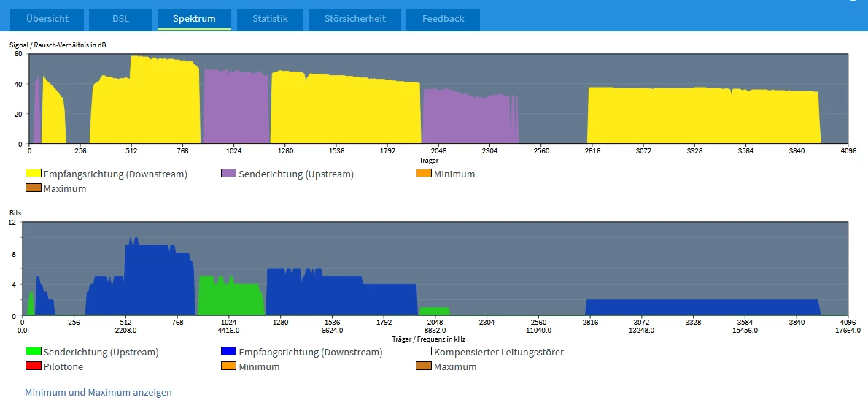868x400 pixels.
Task: Click the long flat blue band in Bits chart
Action: coord(702,307)
